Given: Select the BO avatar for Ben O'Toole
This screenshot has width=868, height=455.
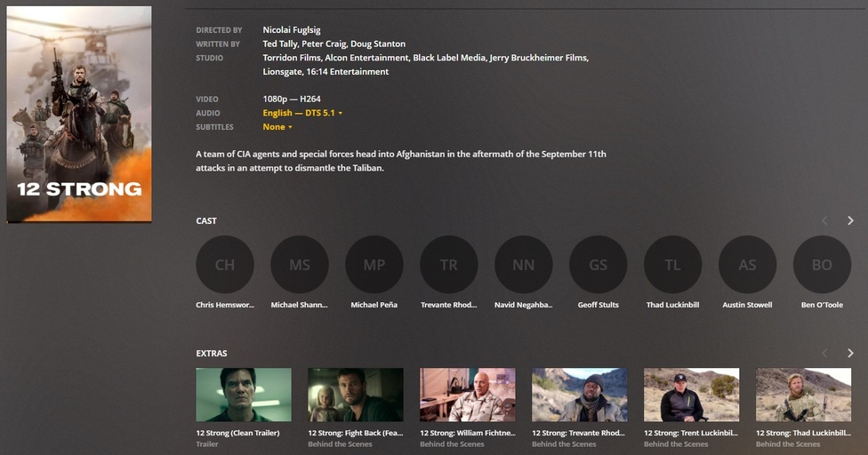Looking at the screenshot, I should point(822,264).
